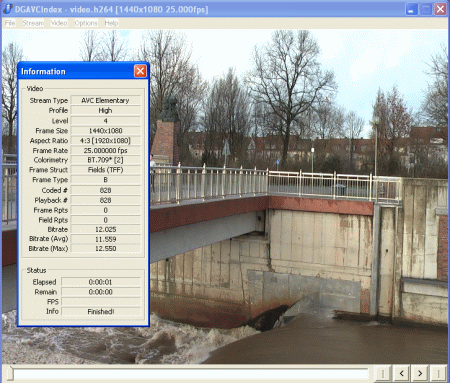Image resolution: width=450 pixels, height=383 pixels.
Task: Close the Information dialog
Action: [x=140, y=71]
